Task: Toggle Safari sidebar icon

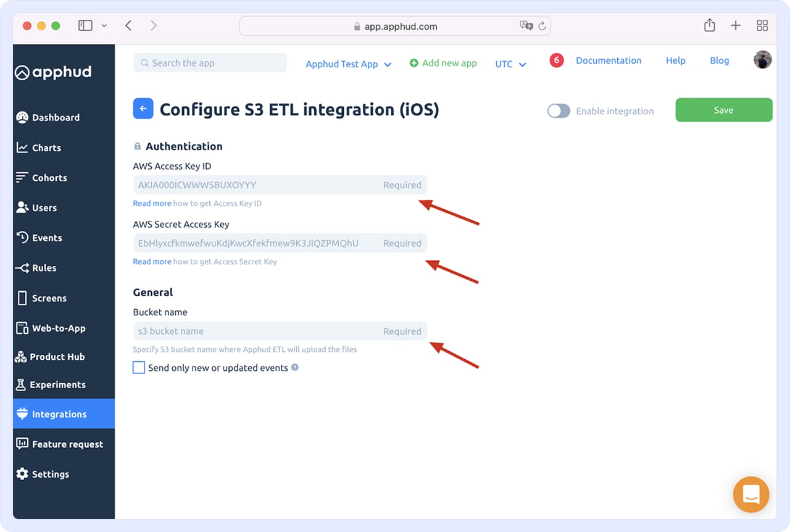Action: click(85, 25)
